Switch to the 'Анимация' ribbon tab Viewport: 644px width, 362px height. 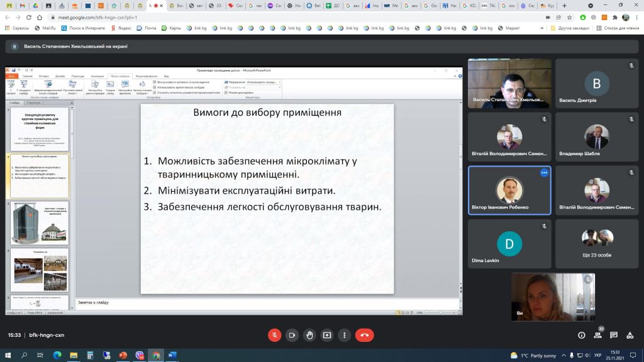(97, 76)
